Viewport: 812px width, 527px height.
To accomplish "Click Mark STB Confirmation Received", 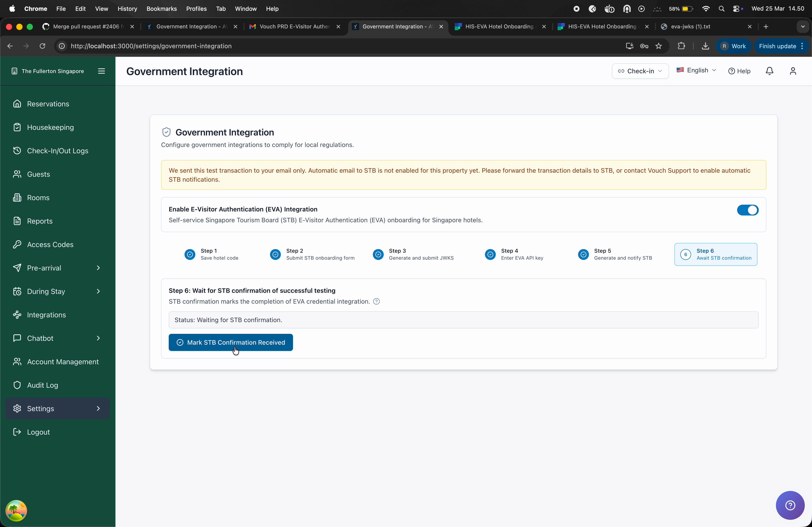I will coord(231,342).
